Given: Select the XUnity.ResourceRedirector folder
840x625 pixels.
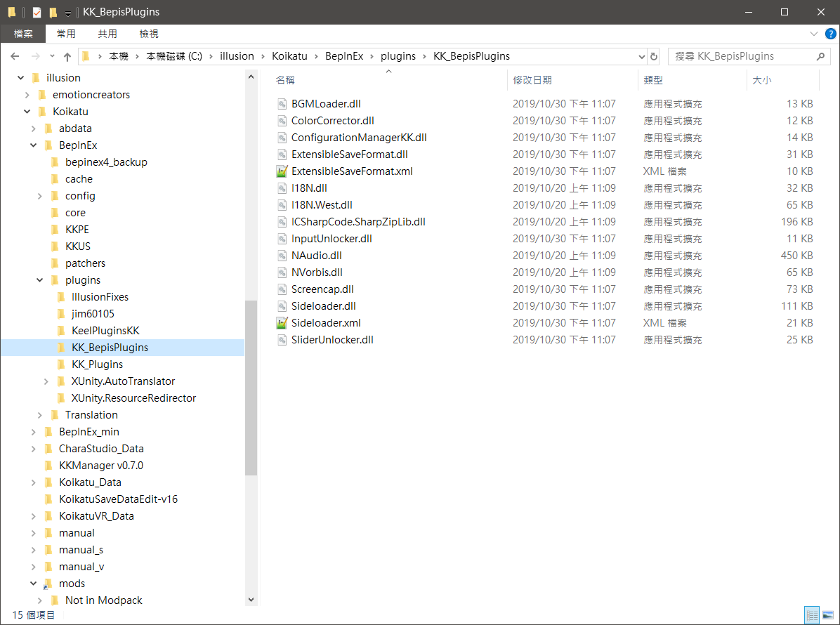Looking at the screenshot, I should (x=133, y=398).
